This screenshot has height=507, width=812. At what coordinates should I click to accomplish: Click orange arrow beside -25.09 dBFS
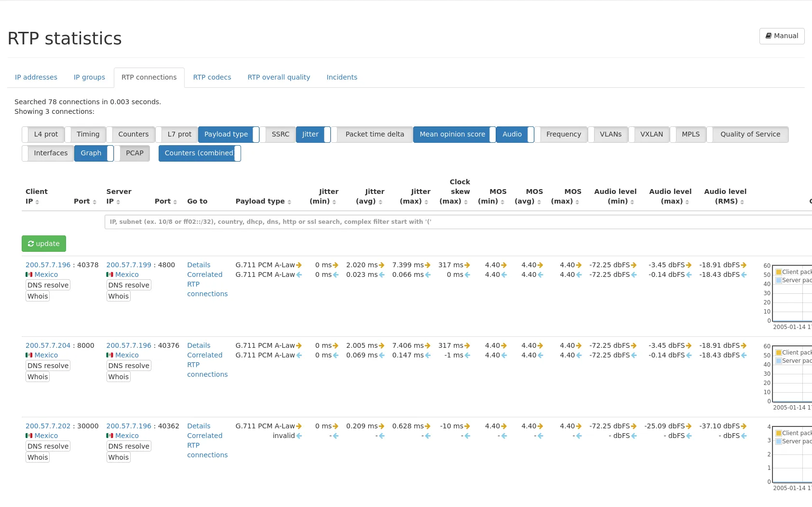coord(689,426)
